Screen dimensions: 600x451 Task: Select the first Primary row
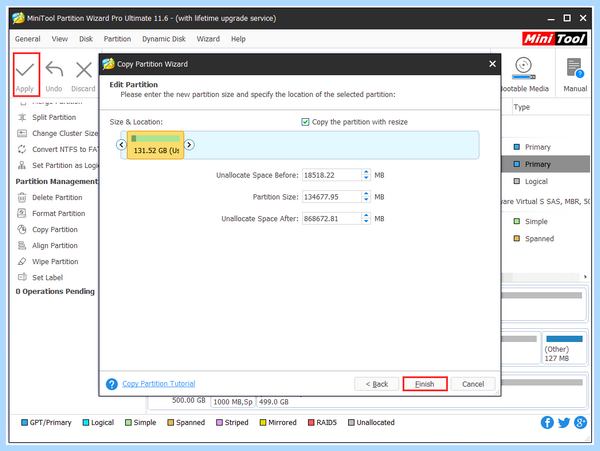click(x=545, y=147)
